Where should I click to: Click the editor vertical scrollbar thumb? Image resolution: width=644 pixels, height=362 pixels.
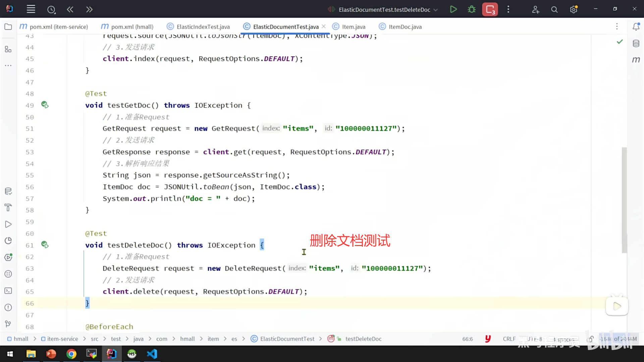[624, 200]
